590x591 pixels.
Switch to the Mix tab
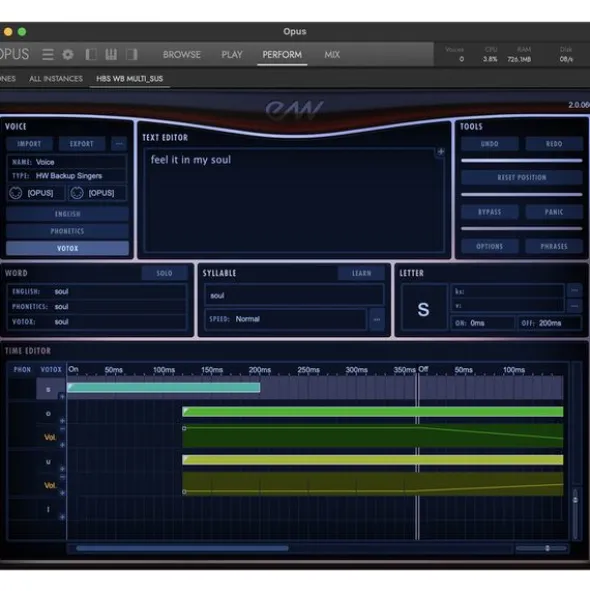coord(332,55)
